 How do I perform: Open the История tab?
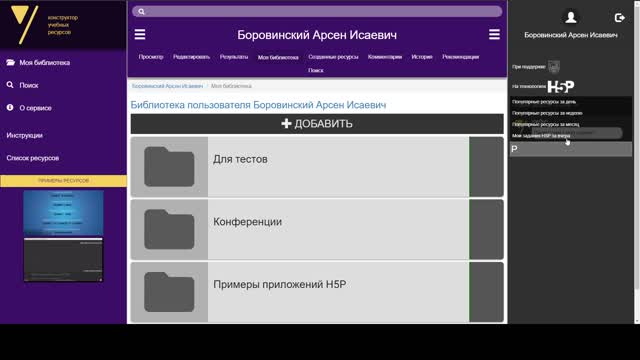[422, 57]
